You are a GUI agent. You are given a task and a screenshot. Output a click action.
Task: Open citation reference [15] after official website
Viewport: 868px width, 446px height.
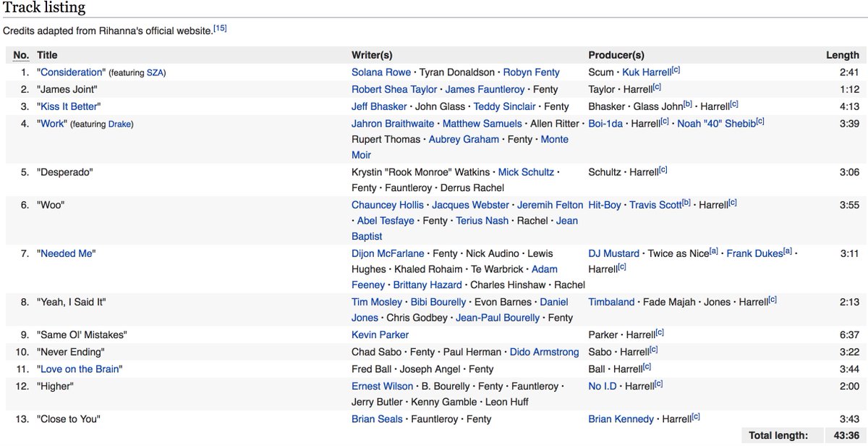tap(220, 29)
